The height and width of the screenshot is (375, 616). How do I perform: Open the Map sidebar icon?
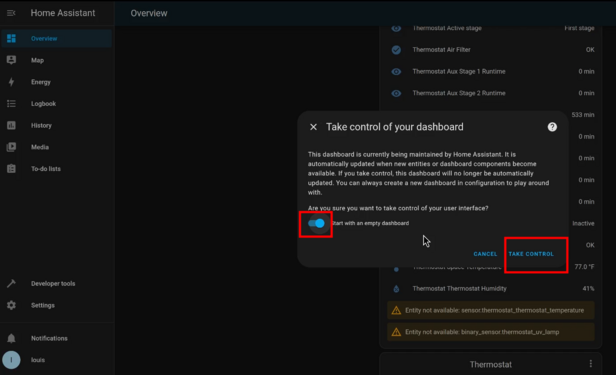(x=11, y=60)
